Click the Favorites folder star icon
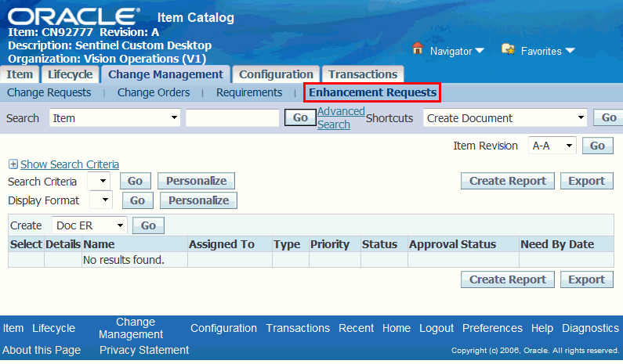623x364 pixels. (x=508, y=49)
